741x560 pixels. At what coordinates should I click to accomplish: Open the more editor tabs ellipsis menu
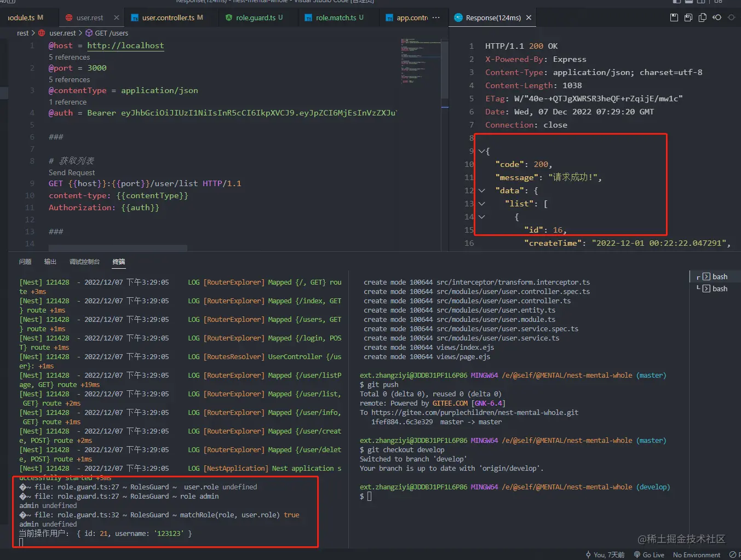(x=436, y=18)
